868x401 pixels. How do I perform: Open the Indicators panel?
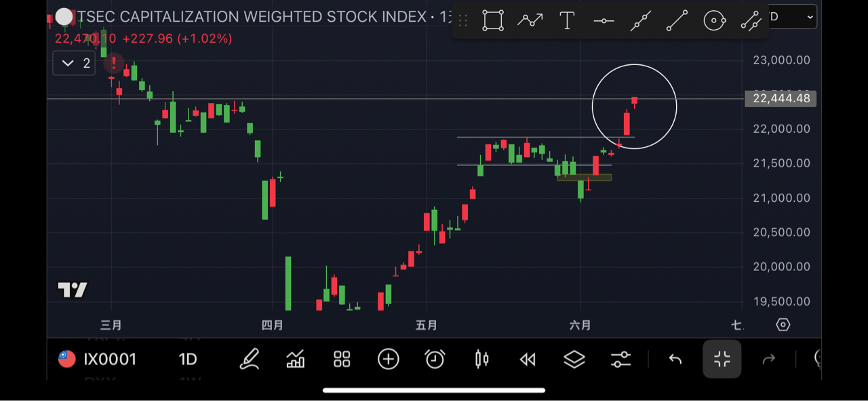[296, 359]
